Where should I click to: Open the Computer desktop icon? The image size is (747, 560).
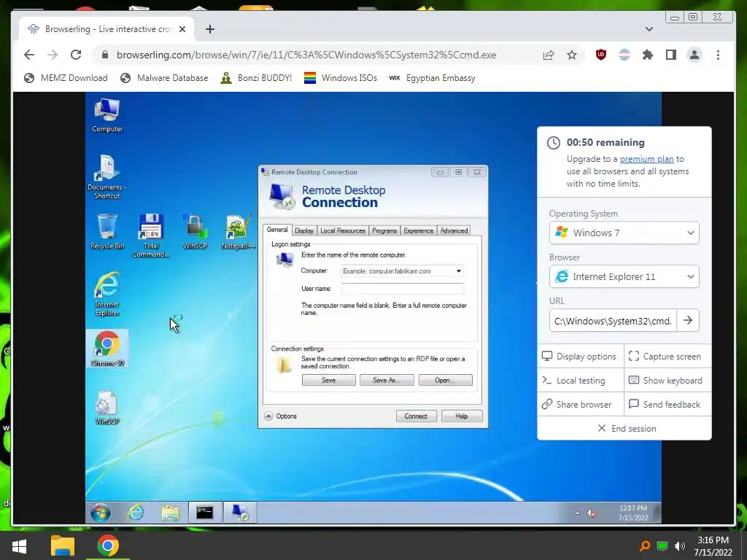coord(107,115)
